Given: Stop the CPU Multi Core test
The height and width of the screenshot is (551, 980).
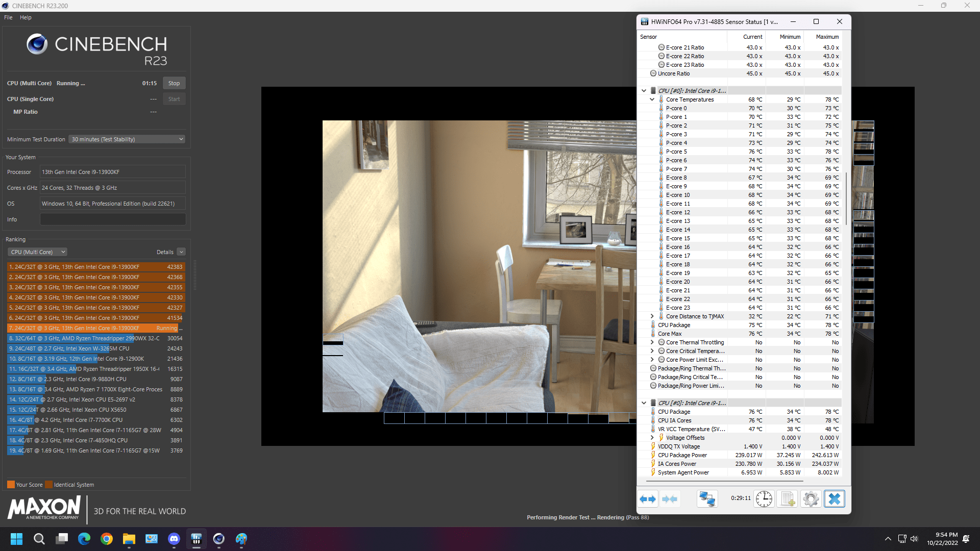Looking at the screenshot, I should (174, 83).
